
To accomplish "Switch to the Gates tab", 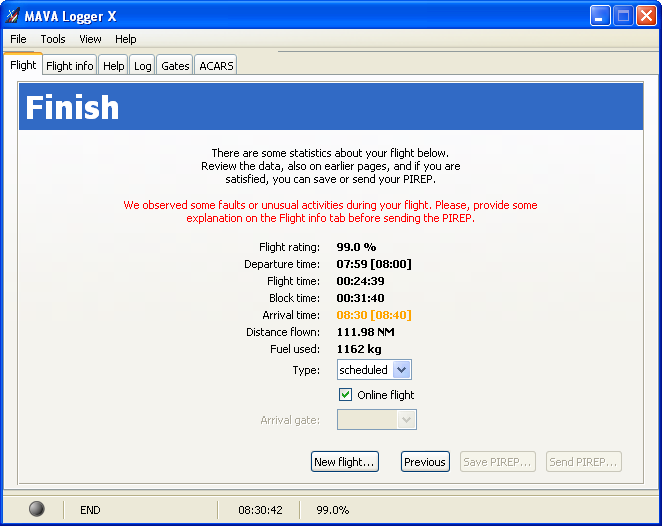I will tap(175, 66).
